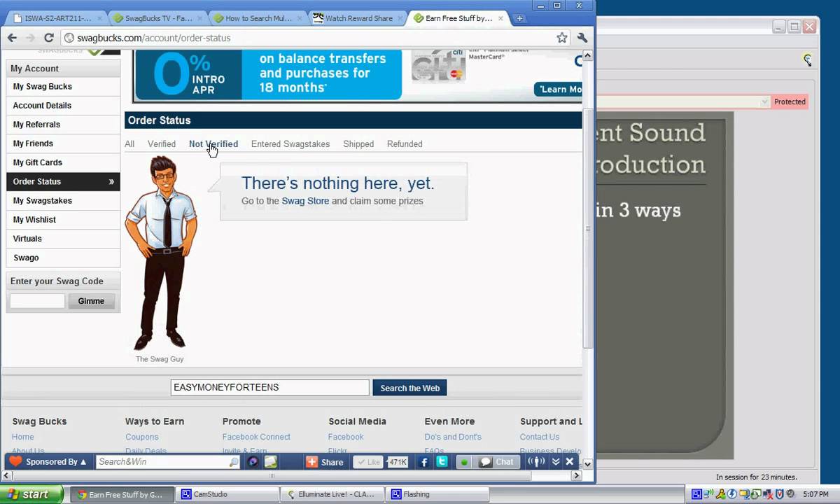Open My Swagstakes in sidebar
This screenshot has height=504, width=840.
[x=63, y=201]
